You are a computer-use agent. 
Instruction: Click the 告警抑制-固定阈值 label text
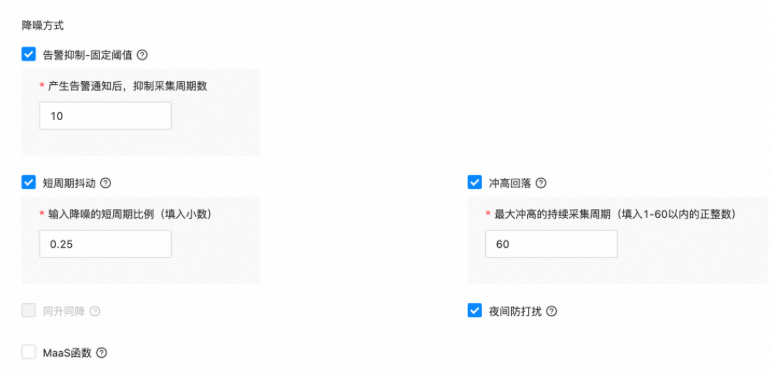[88, 55]
